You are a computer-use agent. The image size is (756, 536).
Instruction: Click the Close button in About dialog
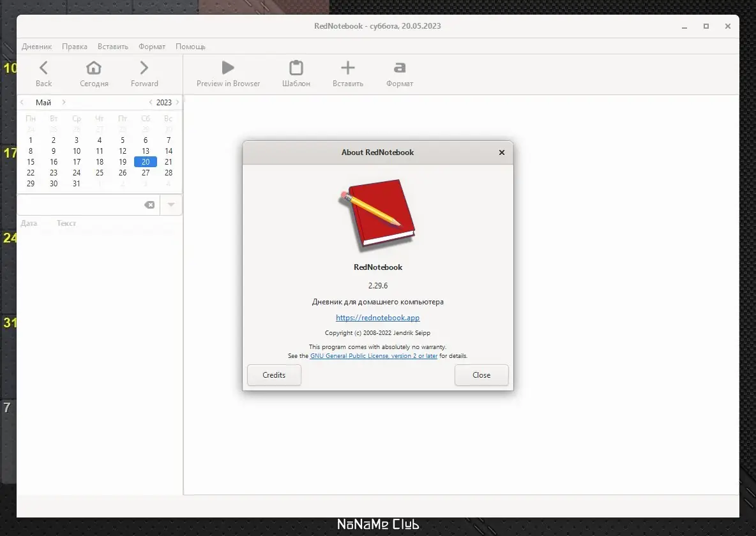[481, 375]
